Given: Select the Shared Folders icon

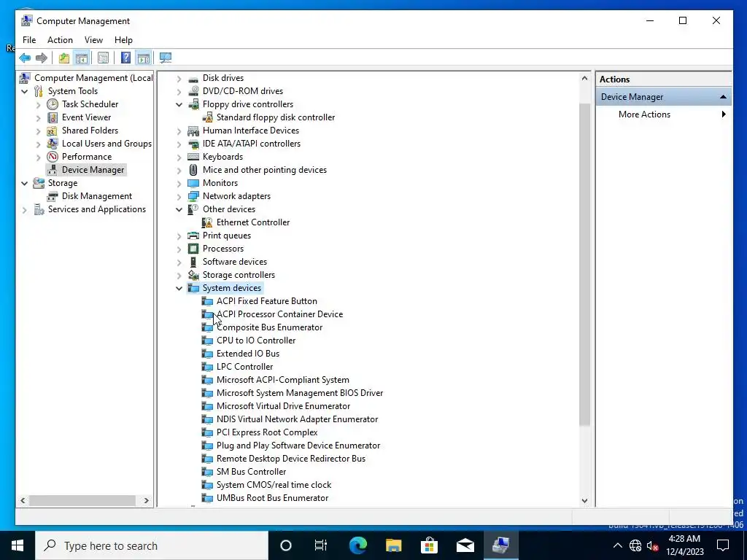Looking at the screenshot, I should pos(53,131).
